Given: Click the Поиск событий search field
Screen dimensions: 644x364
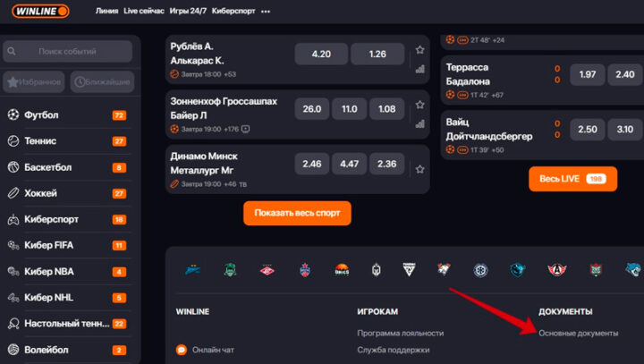Looking at the screenshot, I should tap(70, 52).
